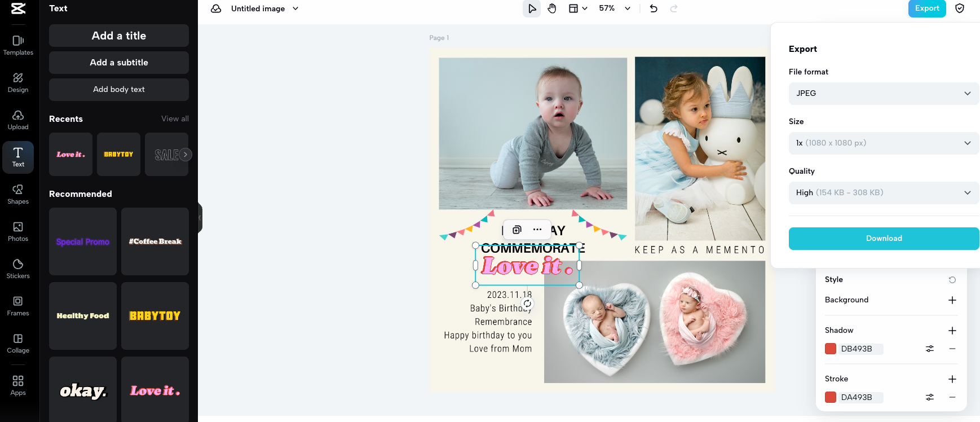Click the Add body text button
This screenshot has width=980, height=422.
pyautogui.click(x=119, y=90)
